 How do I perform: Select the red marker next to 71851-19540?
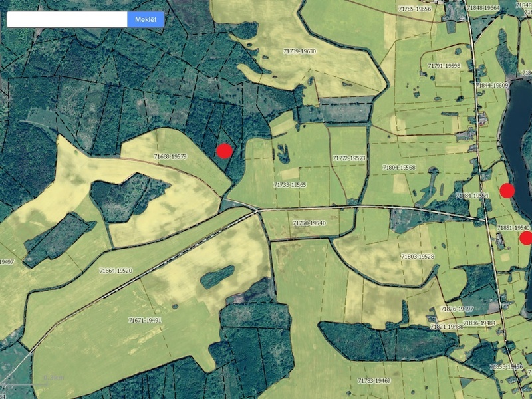(526, 238)
